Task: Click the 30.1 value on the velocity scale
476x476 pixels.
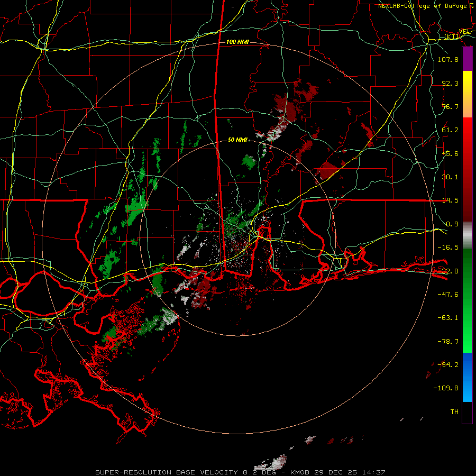Action: point(450,177)
